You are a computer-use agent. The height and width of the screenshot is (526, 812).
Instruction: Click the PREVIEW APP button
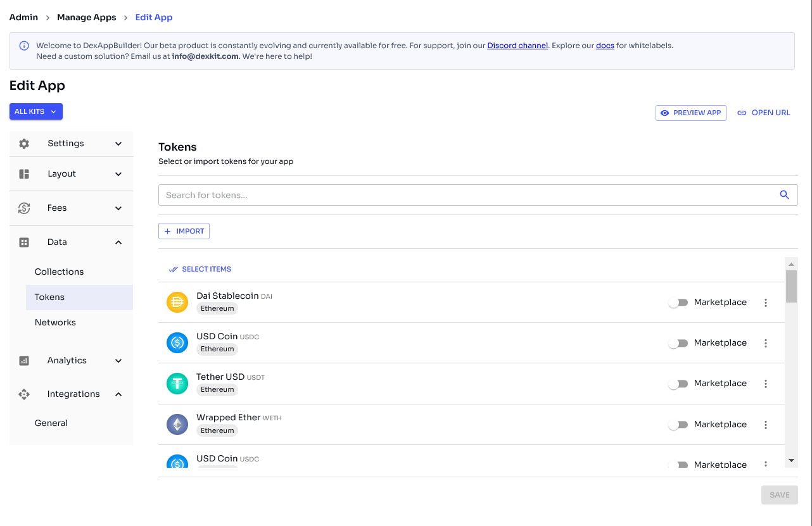coord(690,113)
